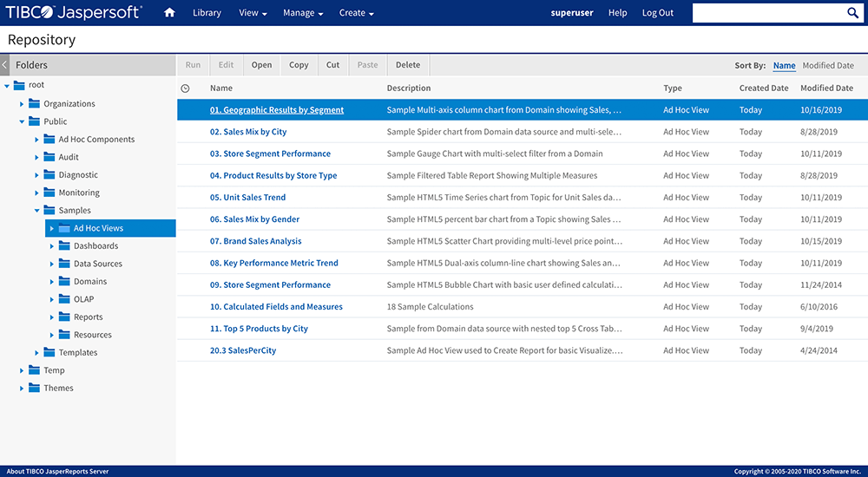
Task: Click the TIBCO Jaspersoft logo
Action: pos(74,12)
